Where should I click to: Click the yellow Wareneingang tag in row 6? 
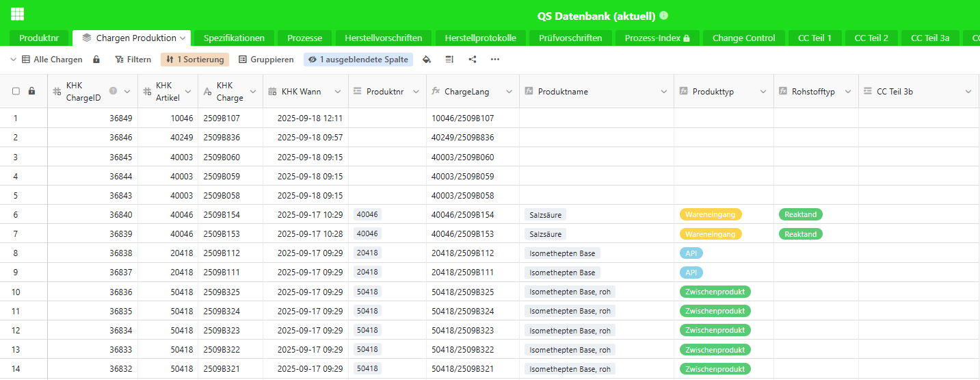click(x=711, y=214)
